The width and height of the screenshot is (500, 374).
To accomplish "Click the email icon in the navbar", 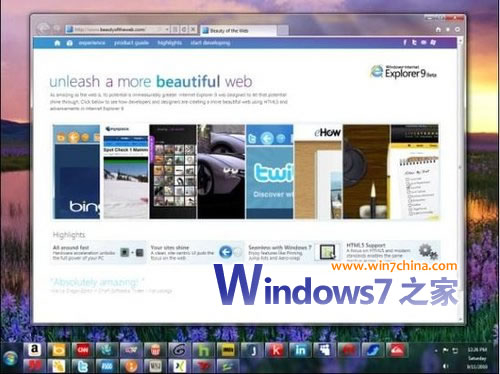I will click(424, 43).
